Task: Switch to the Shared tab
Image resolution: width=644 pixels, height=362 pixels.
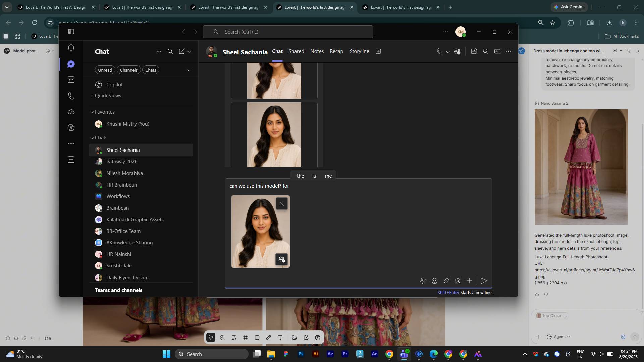Action: click(296, 51)
